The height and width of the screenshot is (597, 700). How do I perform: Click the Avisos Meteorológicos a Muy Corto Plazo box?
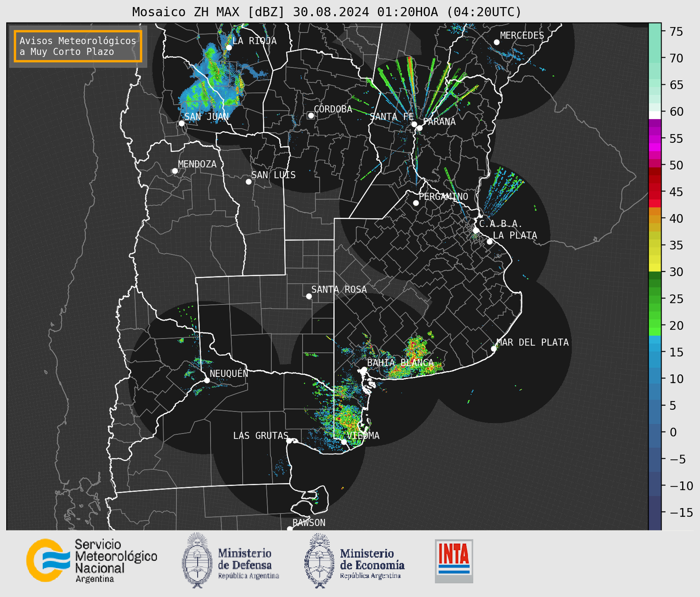pyautogui.click(x=78, y=46)
